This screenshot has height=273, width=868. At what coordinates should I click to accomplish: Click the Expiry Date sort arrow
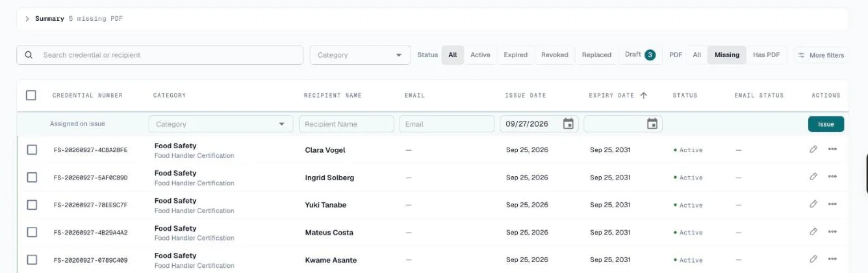[644, 96]
